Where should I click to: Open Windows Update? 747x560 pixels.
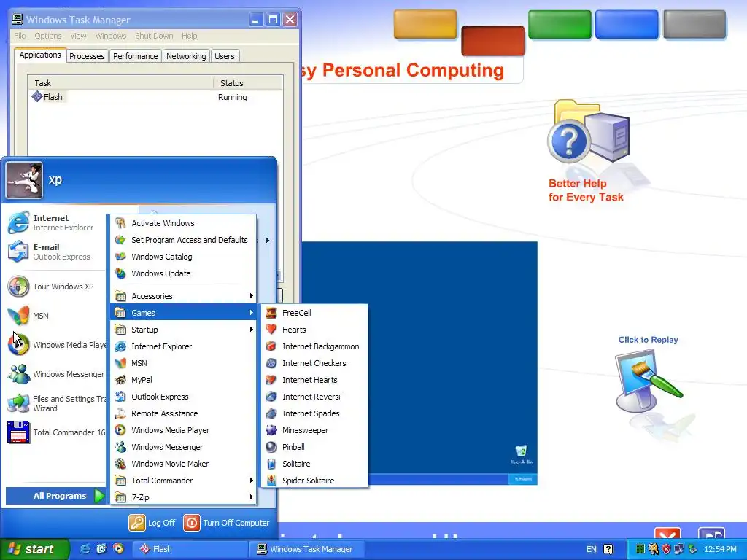(x=183, y=273)
